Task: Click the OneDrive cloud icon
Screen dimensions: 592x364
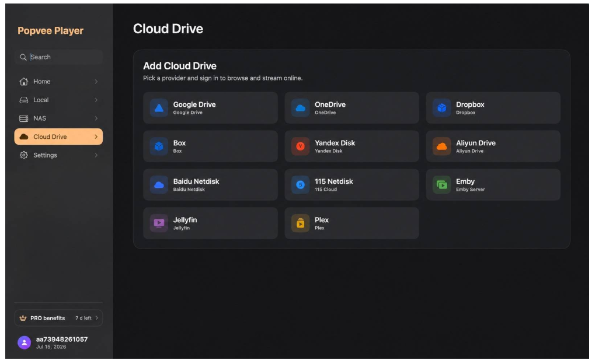Action: click(x=300, y=108)
